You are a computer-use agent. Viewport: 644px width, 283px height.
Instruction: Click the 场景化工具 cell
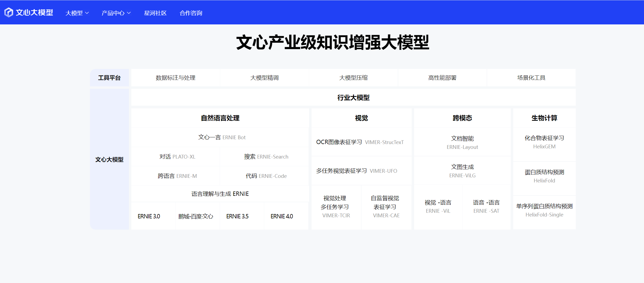531,78
